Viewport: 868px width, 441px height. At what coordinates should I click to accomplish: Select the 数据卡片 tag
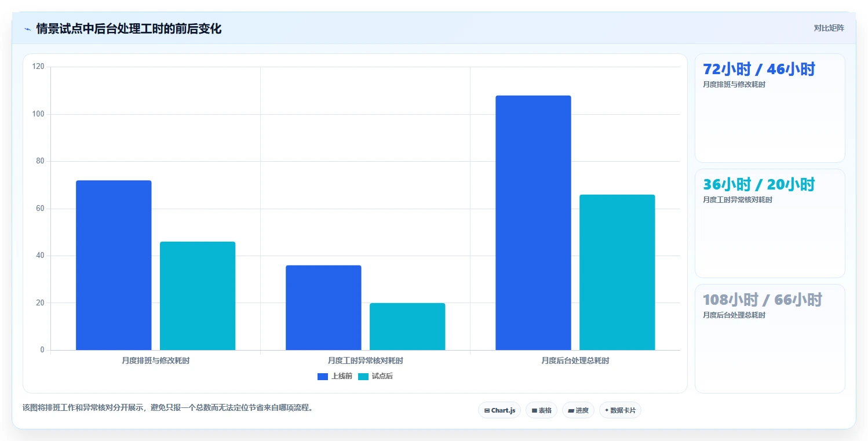tap(620, 410)
